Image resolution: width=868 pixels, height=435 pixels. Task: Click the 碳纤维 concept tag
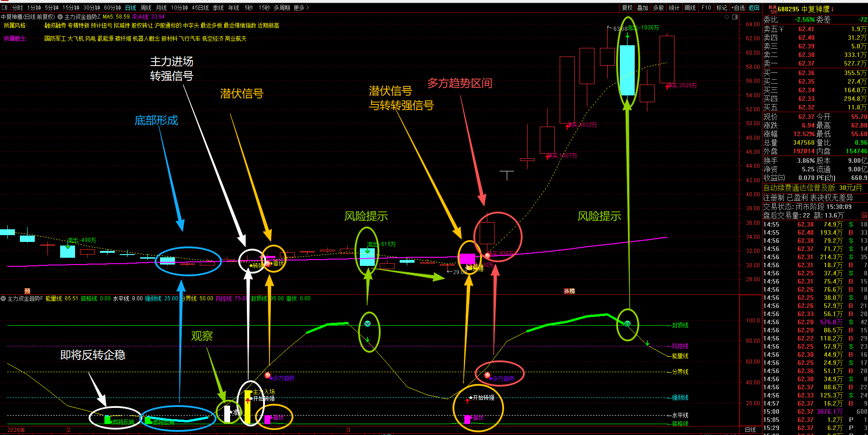tap(123, 39)
